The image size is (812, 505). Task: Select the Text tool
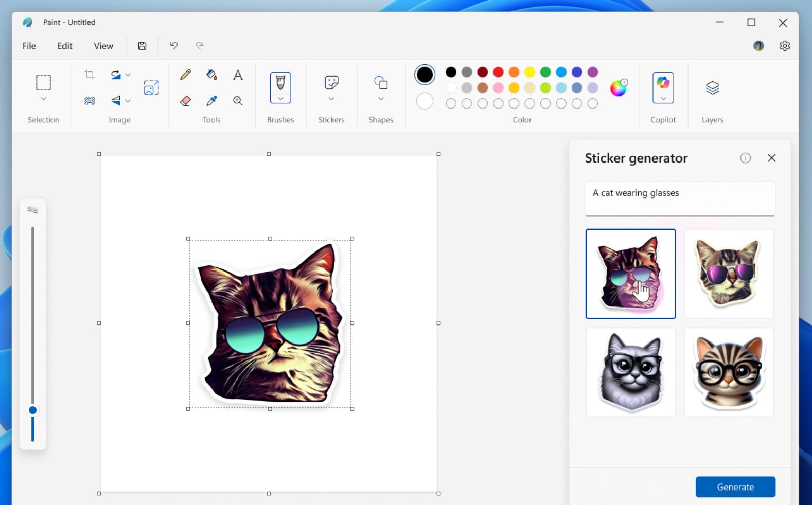[x=238, y=75]
